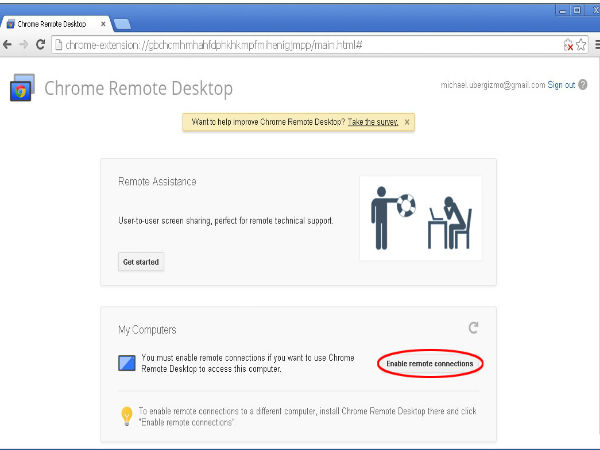
Task: Reload the page with the refresh icon
Action: click(x=40, y=45)
